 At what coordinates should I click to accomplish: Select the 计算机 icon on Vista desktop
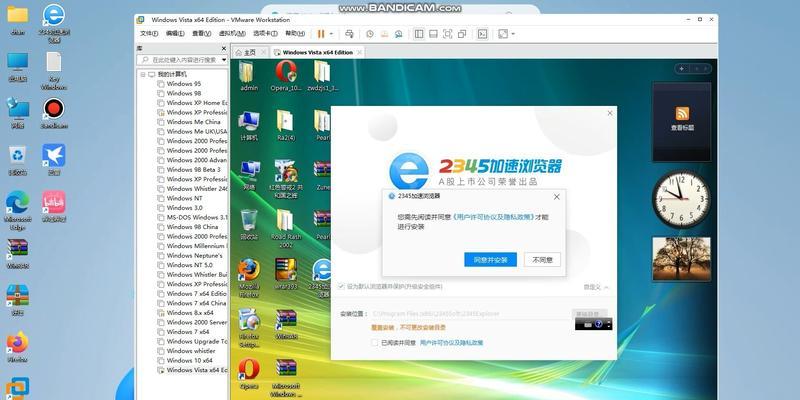pyautogui.click(x=249, y=126)
